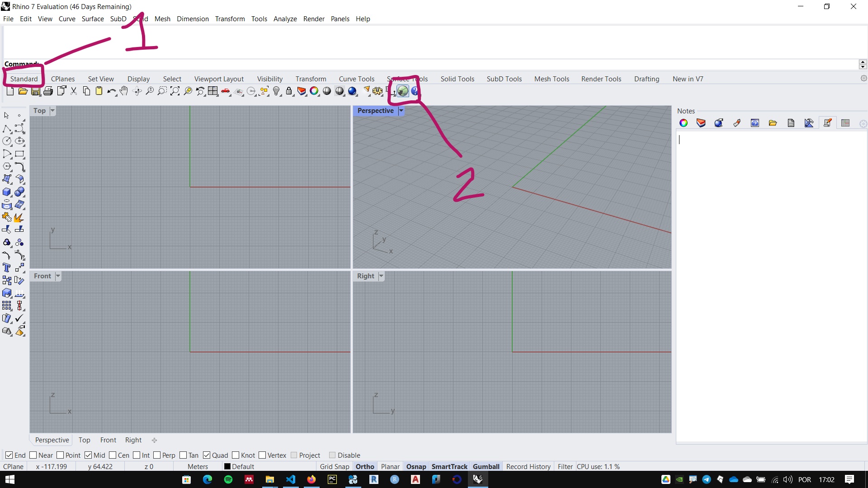Image resolution: width=868 pixels, height=488 pixels.
Task: Click the Undo arrow icon
Action: (111, 91)
